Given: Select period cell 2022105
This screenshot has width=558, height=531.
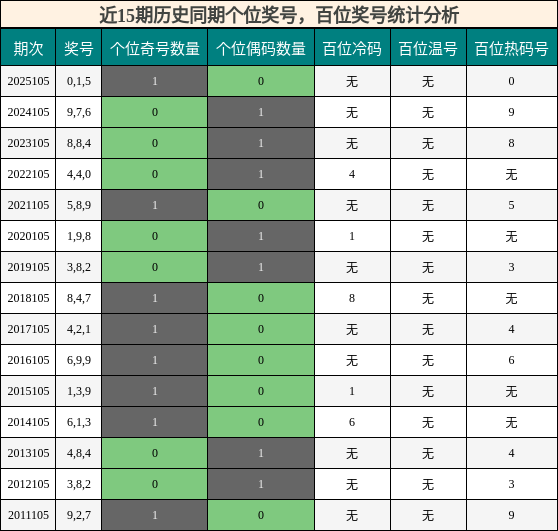Looking at the screenshot, I should 28,174.
